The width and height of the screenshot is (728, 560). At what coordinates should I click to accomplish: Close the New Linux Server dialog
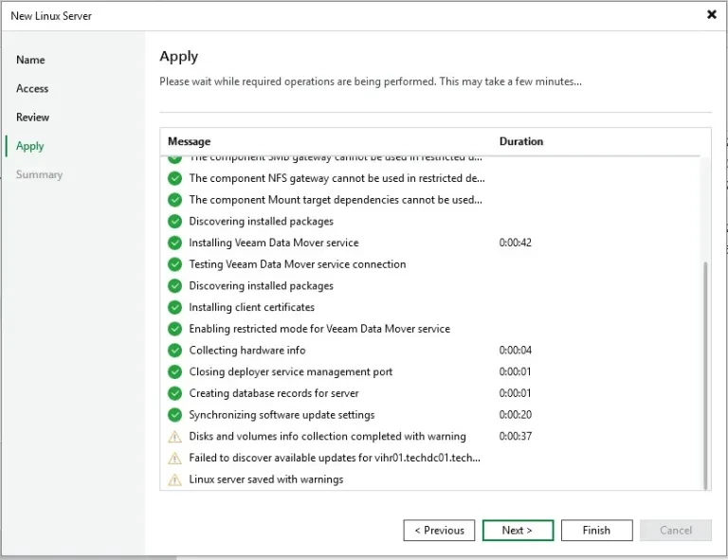[x=712, y=14]
